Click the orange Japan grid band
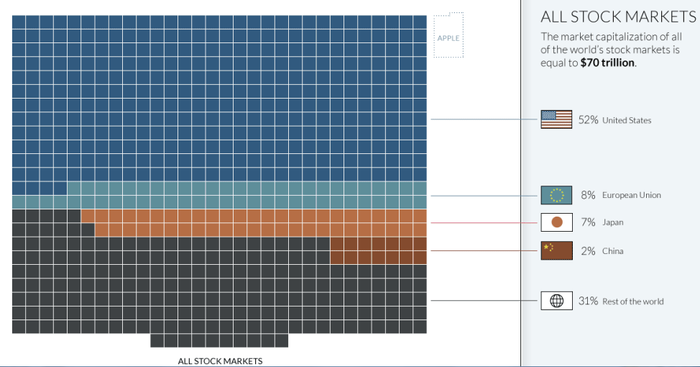The width and height of the screenshot is (700, 367). coord(254,223)
